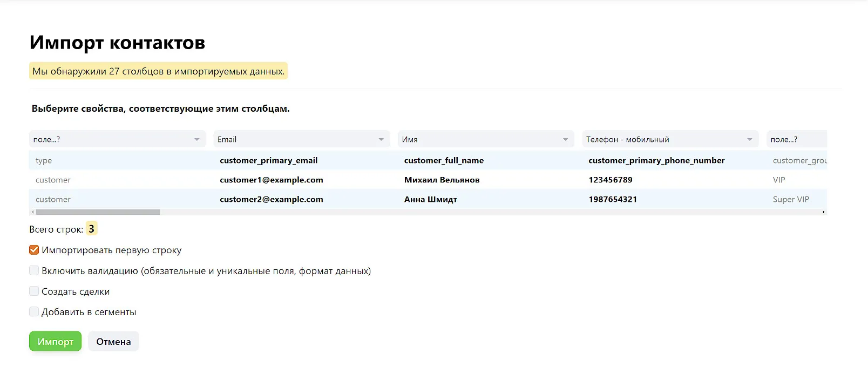868x367 pixels.
Task: Click the "Анна Шмидт" name cell
Action: click(x=431, y=199)
